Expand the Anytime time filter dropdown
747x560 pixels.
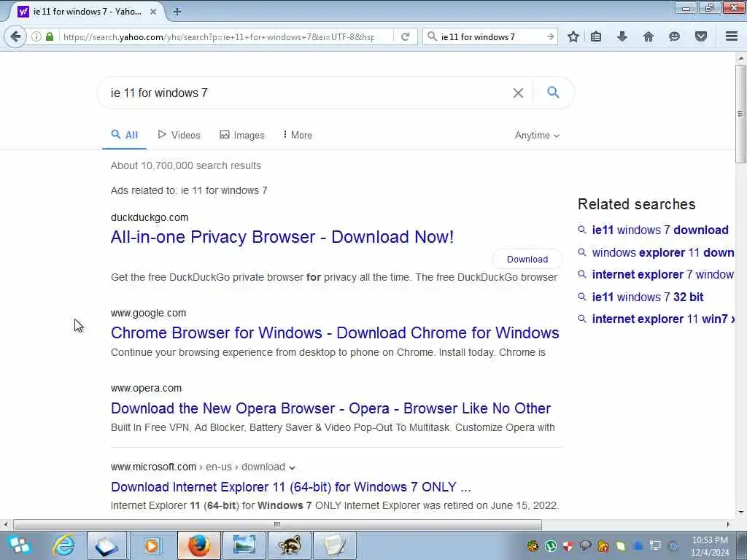pyautogui.click(x=537, y=135)
